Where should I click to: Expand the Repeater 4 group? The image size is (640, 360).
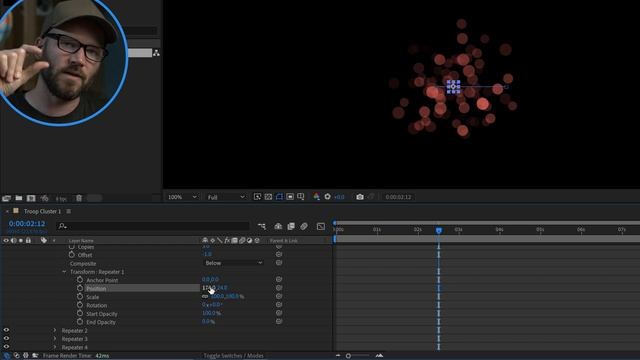[x=55, y=347]
